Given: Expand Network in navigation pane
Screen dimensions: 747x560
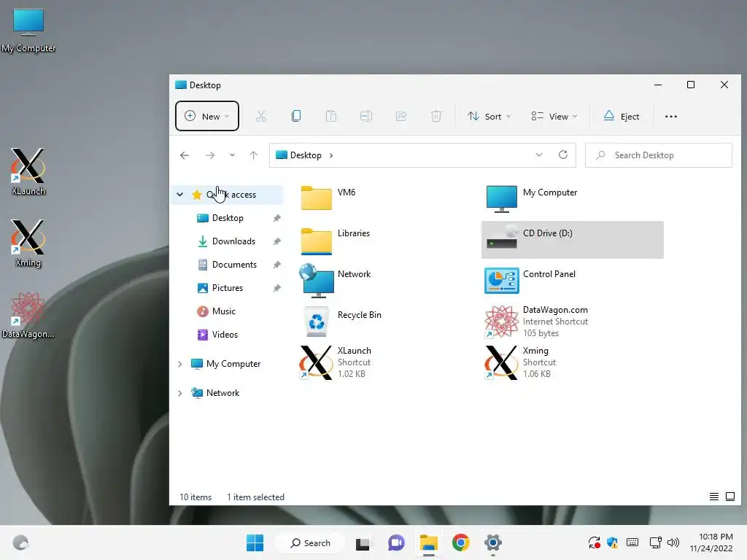Looking at the screenshot, I should coord(180,393).
